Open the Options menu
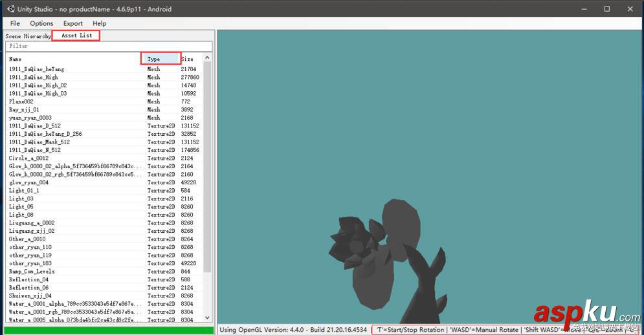 coord(41,23)
